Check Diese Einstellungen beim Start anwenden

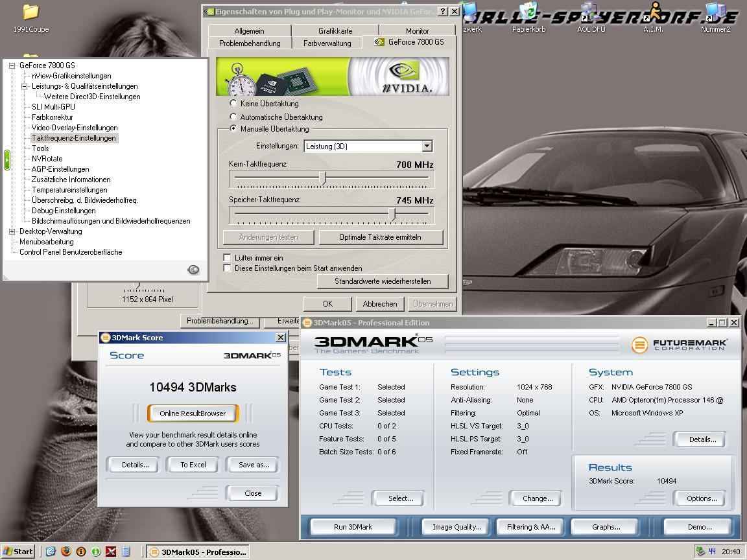point(227,268)
